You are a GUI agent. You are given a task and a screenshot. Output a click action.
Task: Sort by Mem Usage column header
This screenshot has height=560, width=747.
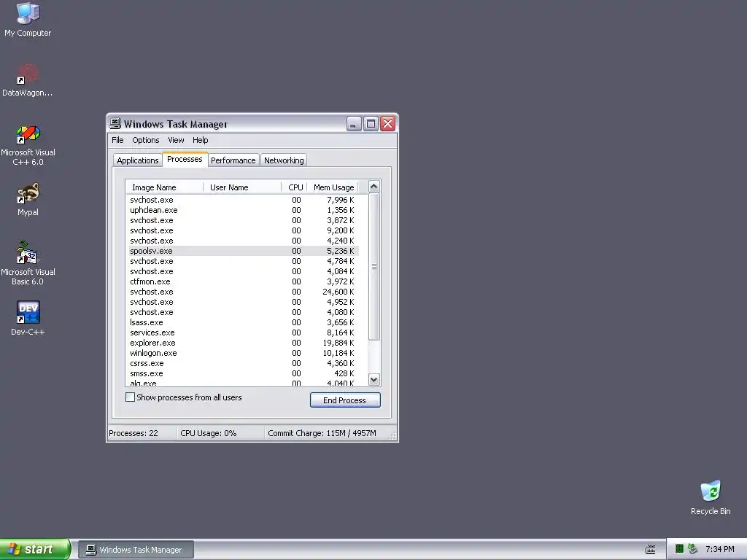(333, 187)
